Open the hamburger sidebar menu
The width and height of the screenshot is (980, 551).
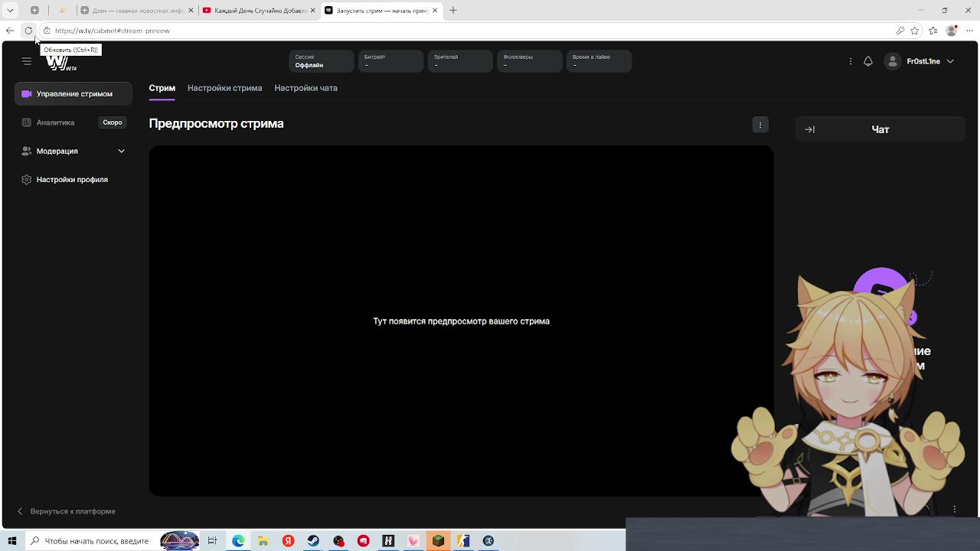pos(27,61)
